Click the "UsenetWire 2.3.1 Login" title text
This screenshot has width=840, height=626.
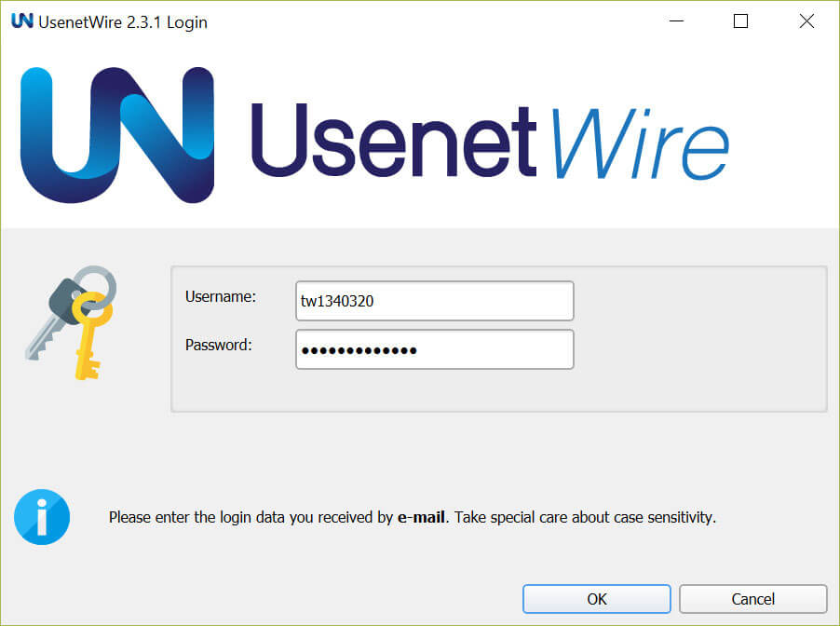pos(123,21)
